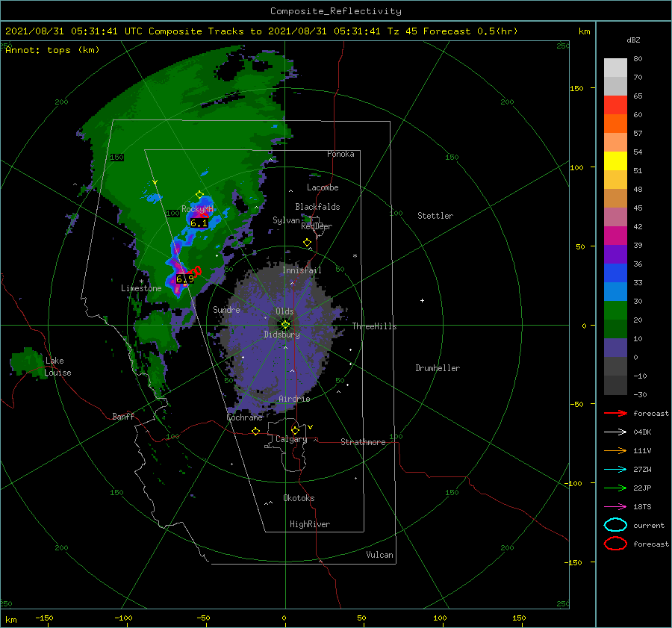Click the Sylvan label
This screenshot has height=628, width=672.
[x=286, y=220]
